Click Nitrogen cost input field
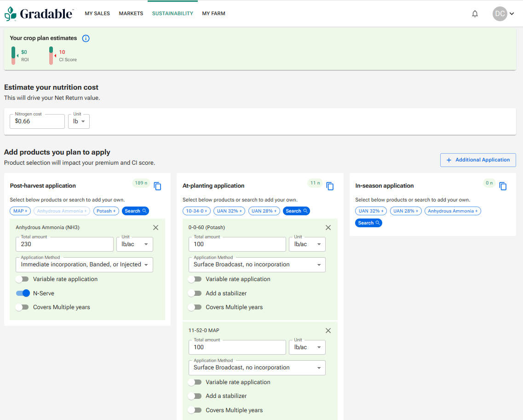The width and height of the screenshot is (523, 420). click(x=37, y=121)
